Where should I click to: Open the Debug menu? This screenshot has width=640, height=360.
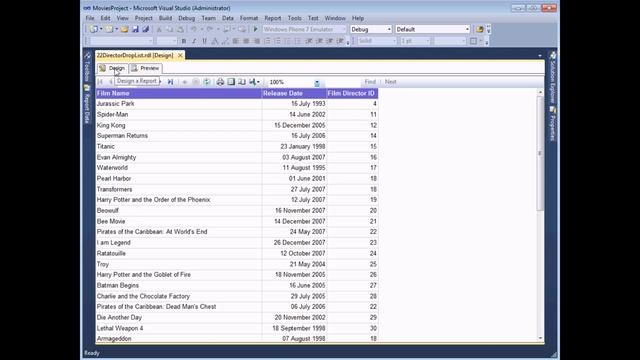(x=187, y=18)
